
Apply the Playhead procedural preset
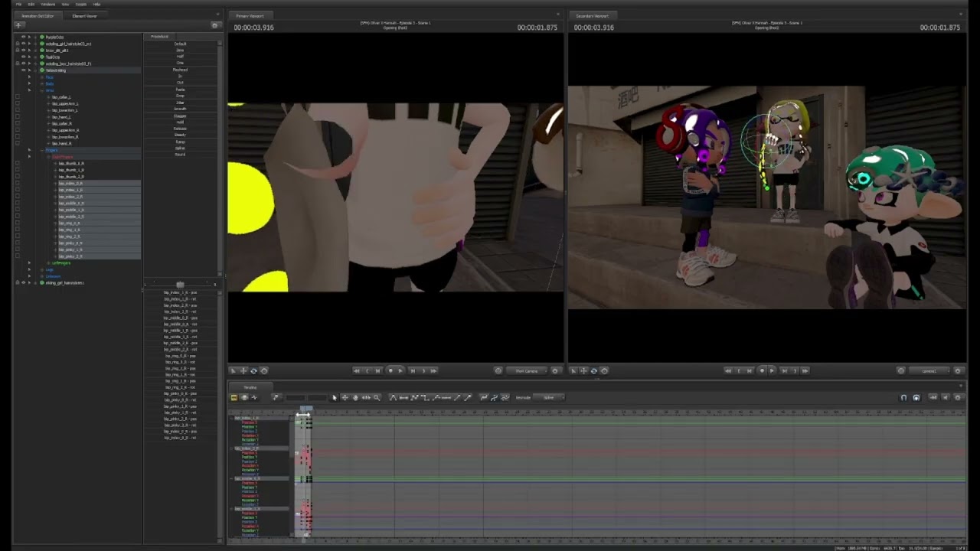[x=181, y=70]
